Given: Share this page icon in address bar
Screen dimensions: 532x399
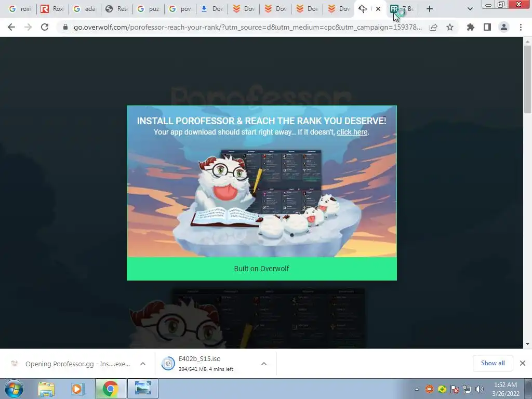Looking at the screenshot, I should tap(433, 27).
